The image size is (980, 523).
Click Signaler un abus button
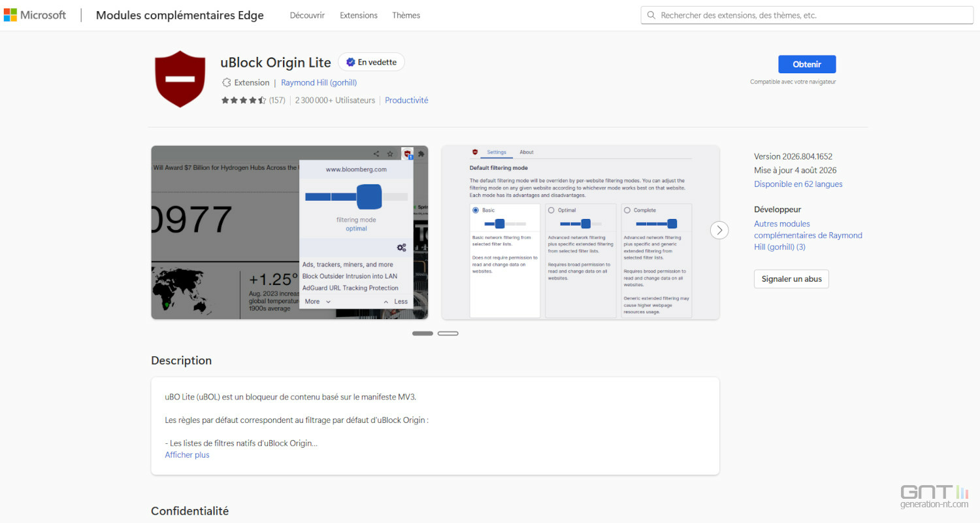click(792, 279)
